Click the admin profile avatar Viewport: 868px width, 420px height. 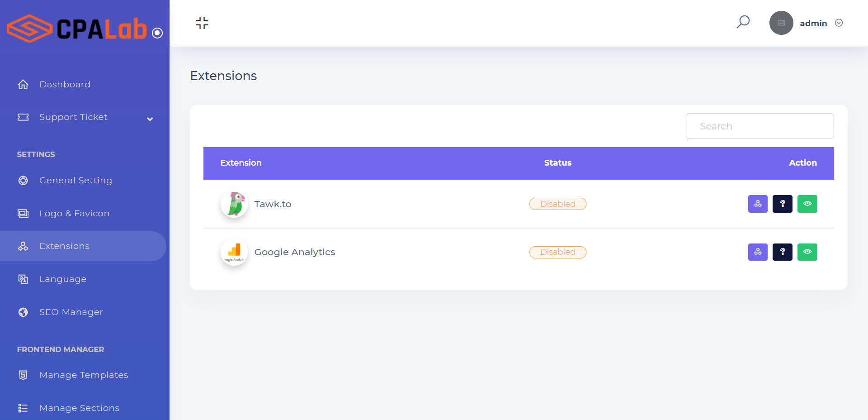(781, 23)
